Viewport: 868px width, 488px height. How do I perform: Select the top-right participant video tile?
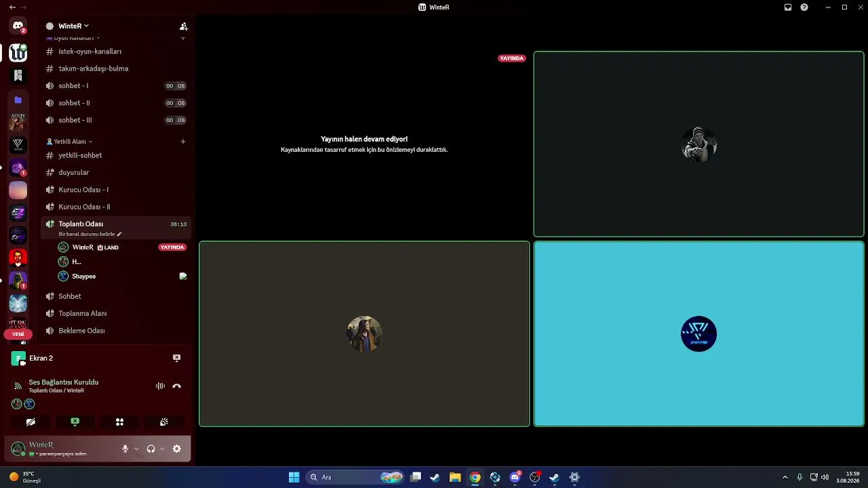point(698,144)
